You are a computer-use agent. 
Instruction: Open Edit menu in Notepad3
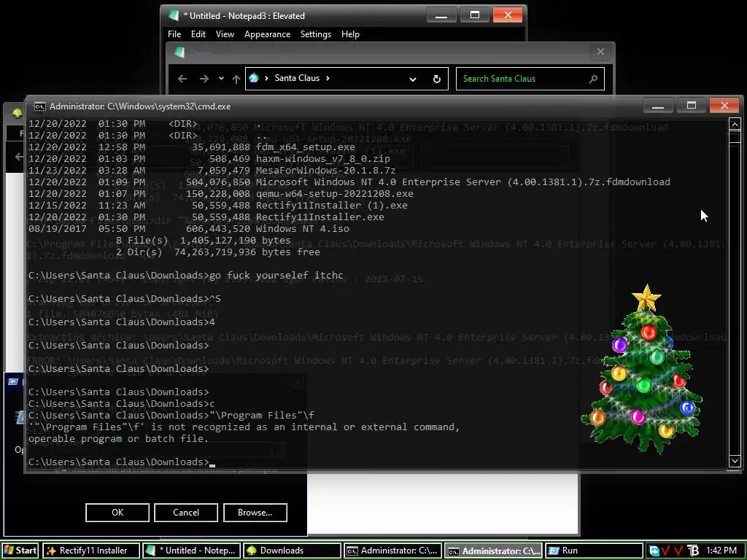coord(198,34)
